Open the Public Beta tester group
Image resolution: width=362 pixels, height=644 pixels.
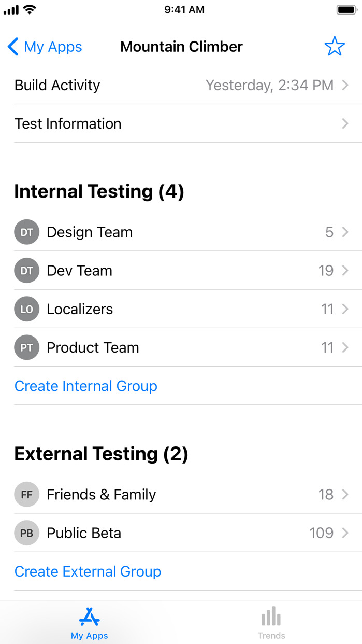tap(181, 533)
